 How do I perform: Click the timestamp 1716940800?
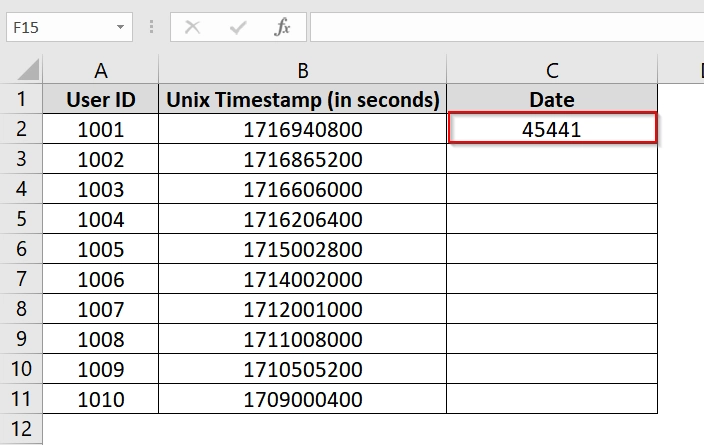(x=303, y=129)
